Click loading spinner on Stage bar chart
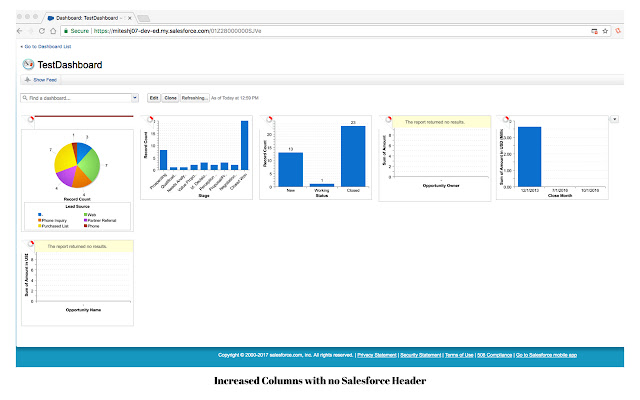The height and width of the screenshot is (400, 640). click(x=150, y=119)
